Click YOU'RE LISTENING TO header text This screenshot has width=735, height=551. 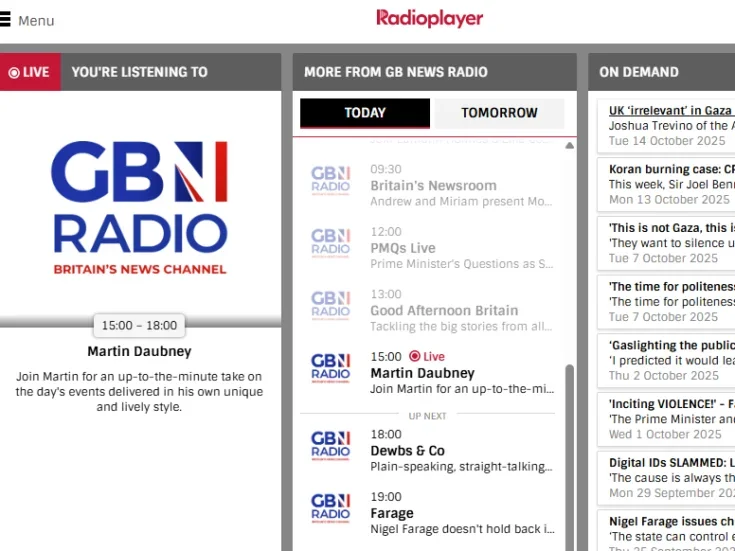click(139, 72)
